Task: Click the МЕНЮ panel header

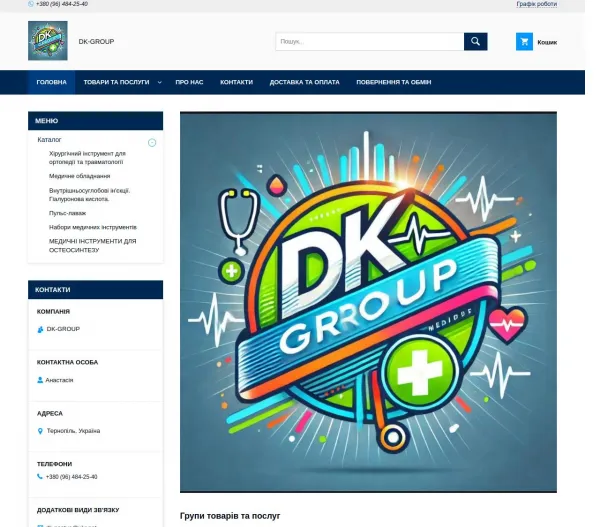Action: 95,121
